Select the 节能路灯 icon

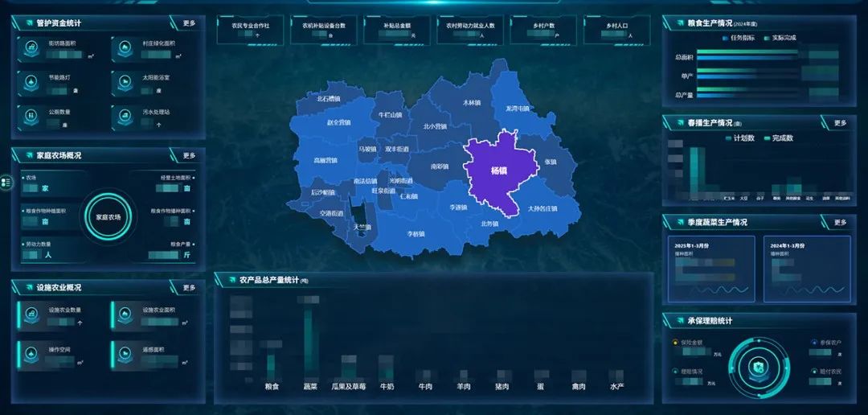(x=31, y=84)
